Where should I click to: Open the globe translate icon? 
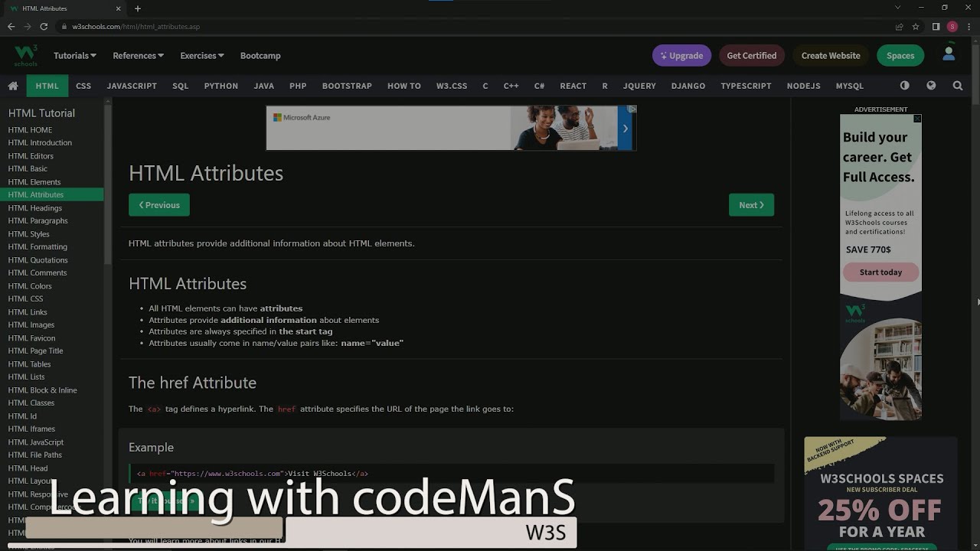coord(931,86)
